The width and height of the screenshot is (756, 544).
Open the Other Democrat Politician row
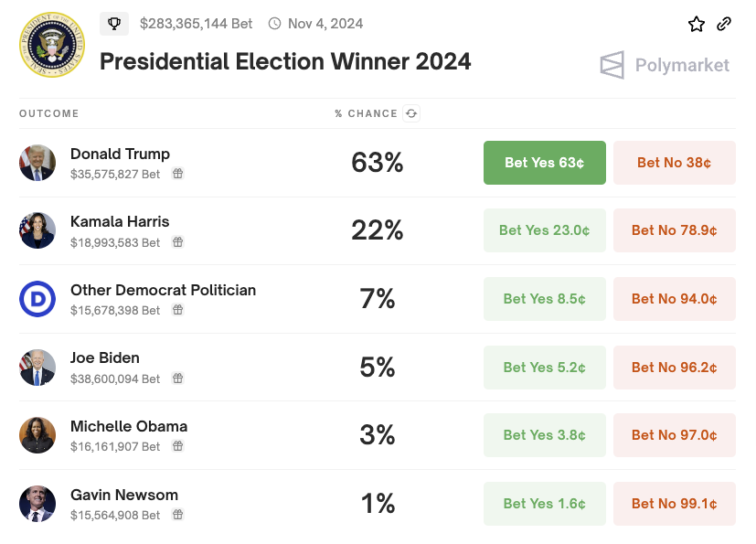[x=163, y=290]
